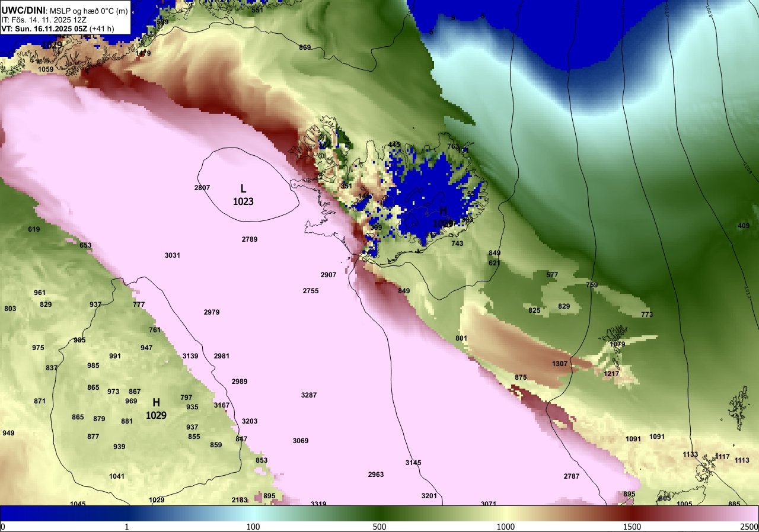Click the value 2981

point(222,356)
